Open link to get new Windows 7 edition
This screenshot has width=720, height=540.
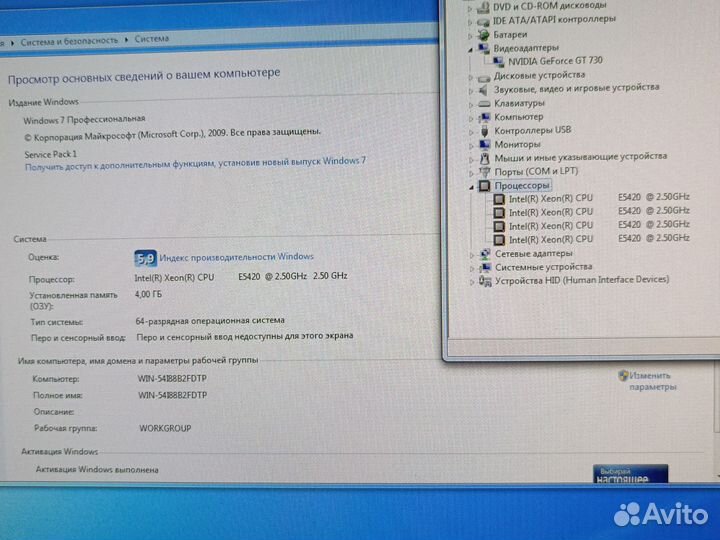[x=195, y=163]
